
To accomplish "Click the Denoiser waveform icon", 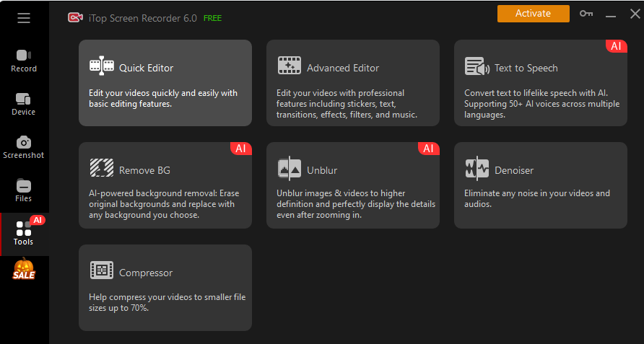I will pos(477,169).
